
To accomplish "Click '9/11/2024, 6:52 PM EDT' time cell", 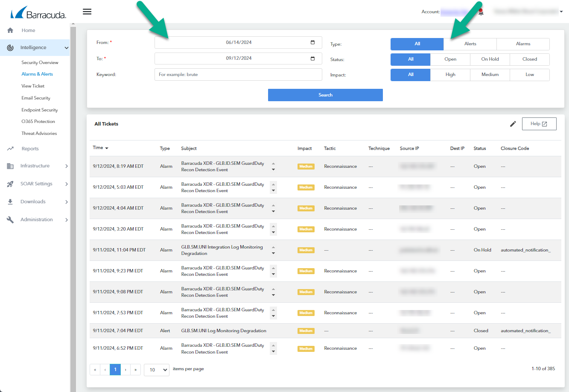I will [x=118, y=348].
